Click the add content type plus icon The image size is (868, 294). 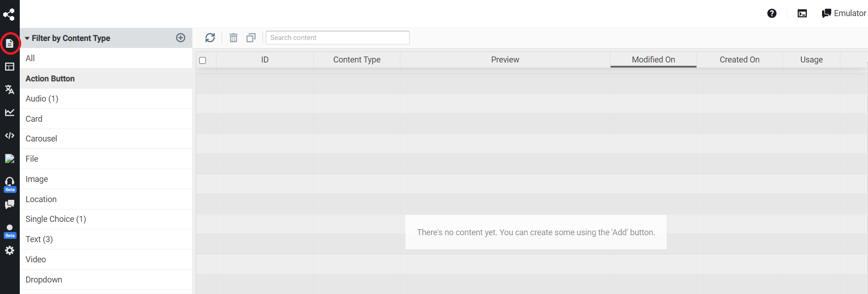[x=181, y=38]
